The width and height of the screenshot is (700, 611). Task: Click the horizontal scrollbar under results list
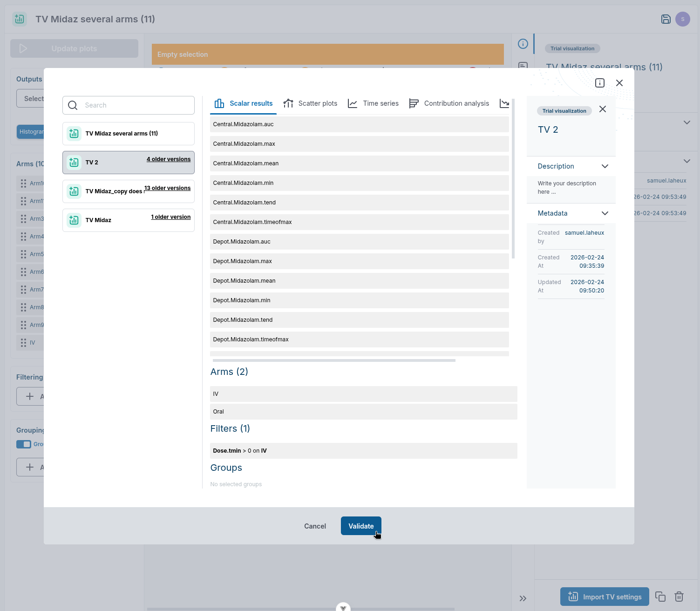pyautogui.click(x=334, y=360)
